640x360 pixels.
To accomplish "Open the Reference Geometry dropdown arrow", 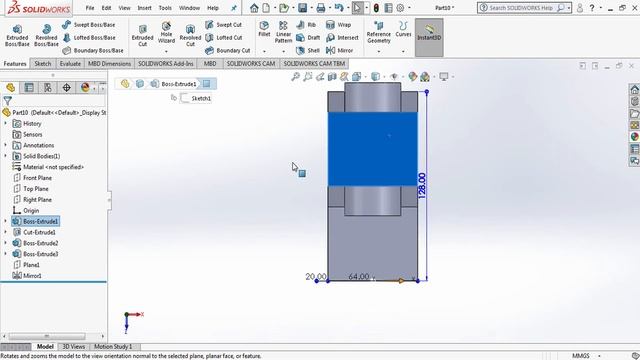I will 379,51.
